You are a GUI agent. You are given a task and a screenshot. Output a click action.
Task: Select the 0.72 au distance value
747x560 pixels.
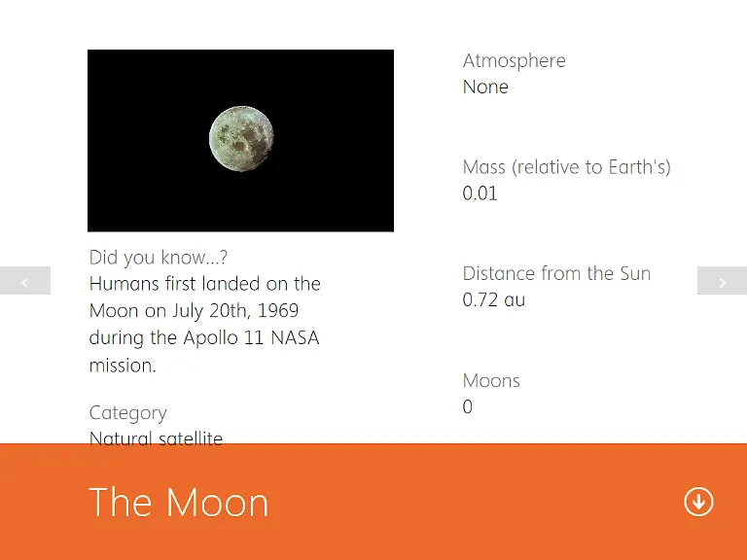pyautogui.click(x=493, y=299)
